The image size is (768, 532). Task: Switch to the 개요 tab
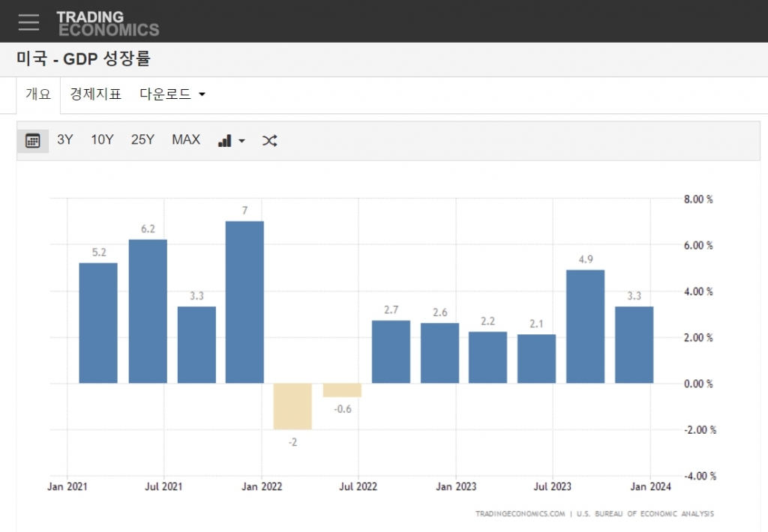[38, 94]
